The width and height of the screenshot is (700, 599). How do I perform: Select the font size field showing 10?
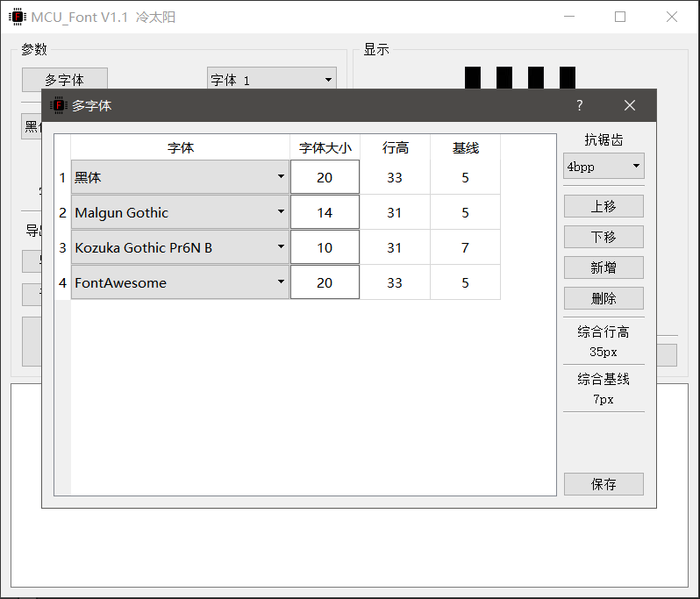325,247
